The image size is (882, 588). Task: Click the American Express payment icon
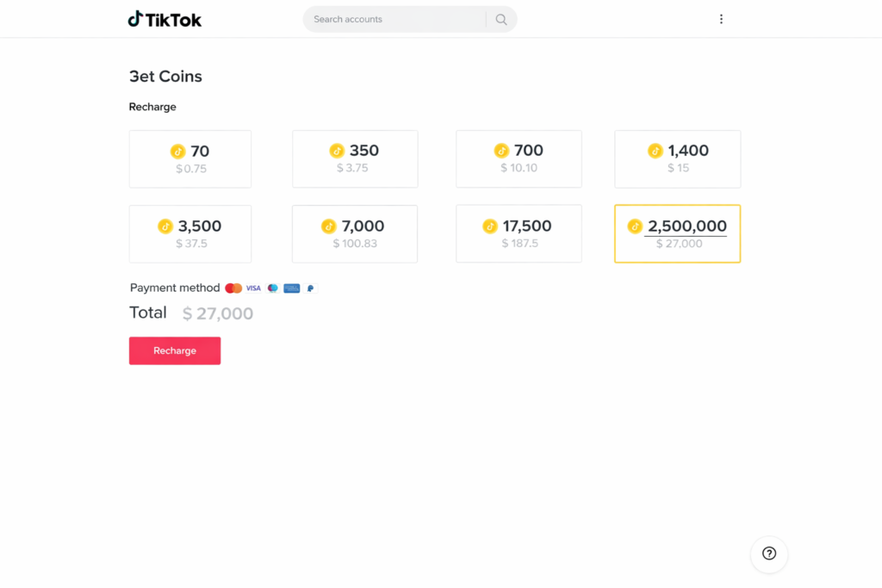coord(292,288)
